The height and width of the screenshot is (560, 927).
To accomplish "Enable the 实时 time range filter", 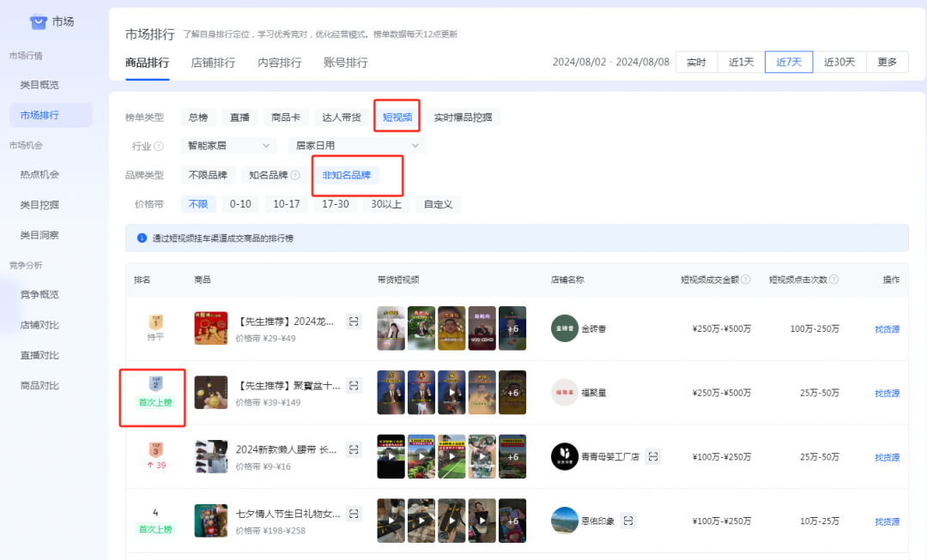I will point(695,62).
